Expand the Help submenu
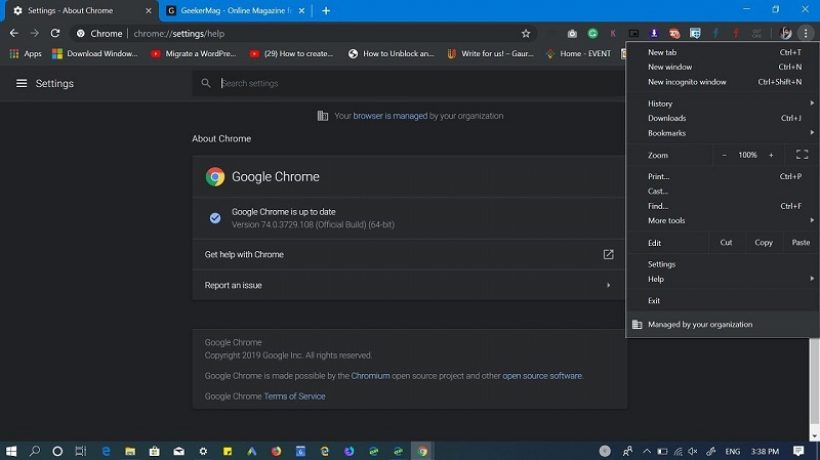 click(724, 279)
